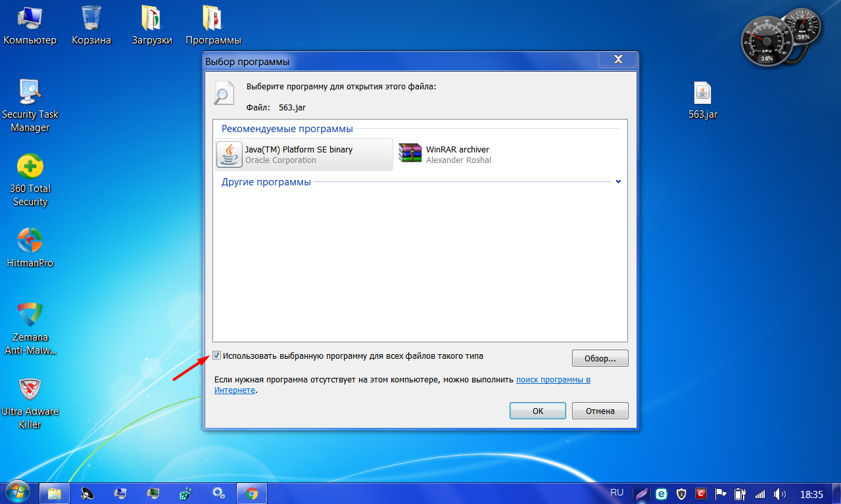
Task: Expand the 'Другие программы' section arrow
Action: click(618, 182)
